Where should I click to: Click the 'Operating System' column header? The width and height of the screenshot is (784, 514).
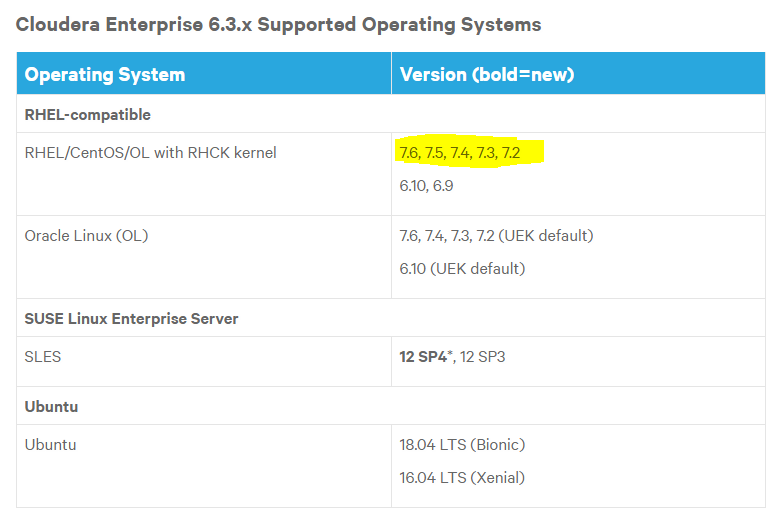click(x=204, y=74)
